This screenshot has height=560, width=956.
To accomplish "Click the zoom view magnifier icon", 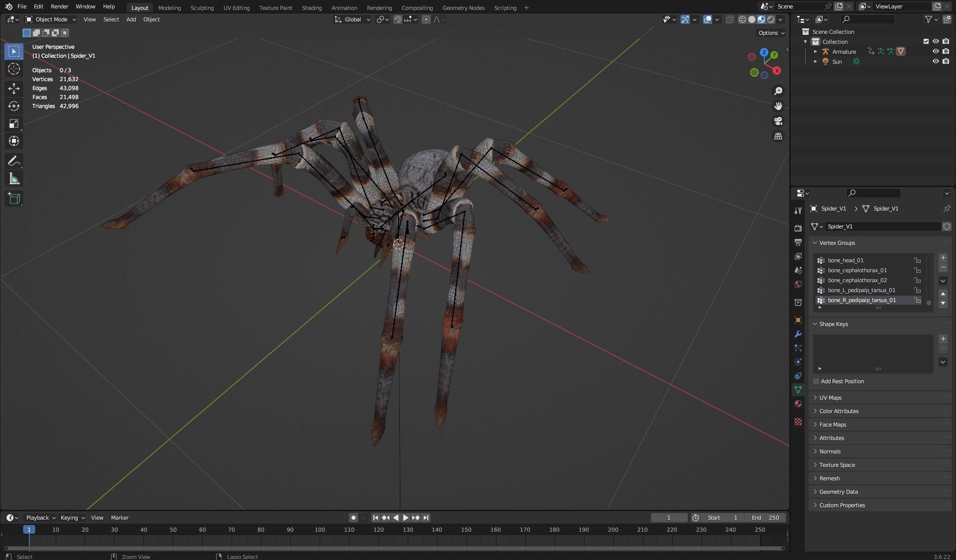I will [x=778, y=91].
